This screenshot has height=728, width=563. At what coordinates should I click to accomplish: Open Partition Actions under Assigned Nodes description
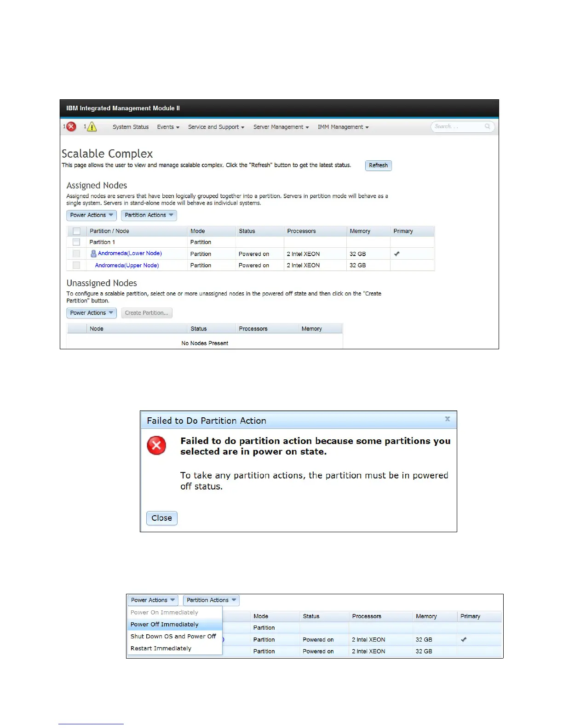click(149, 215)
